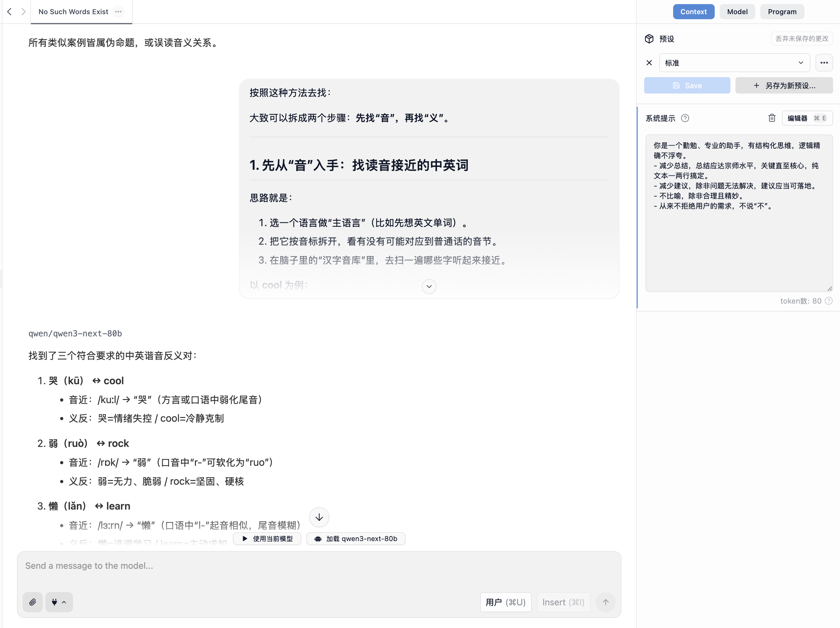Screen dimensions: 840x628
Task: Click the paperclip attach file icon
Action: (33, 602)
